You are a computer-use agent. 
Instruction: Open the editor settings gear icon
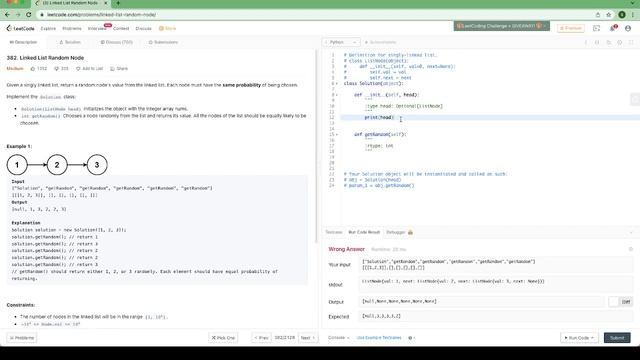pyautogui.click(x=620, y=42)
